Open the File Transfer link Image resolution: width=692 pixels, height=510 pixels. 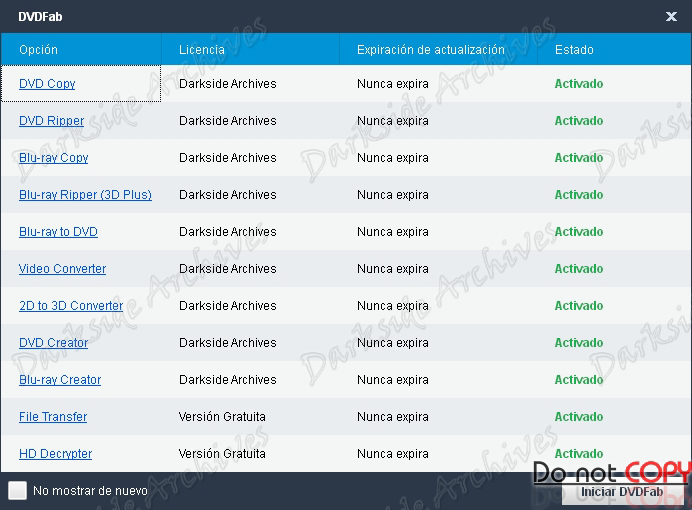point(53,417)
